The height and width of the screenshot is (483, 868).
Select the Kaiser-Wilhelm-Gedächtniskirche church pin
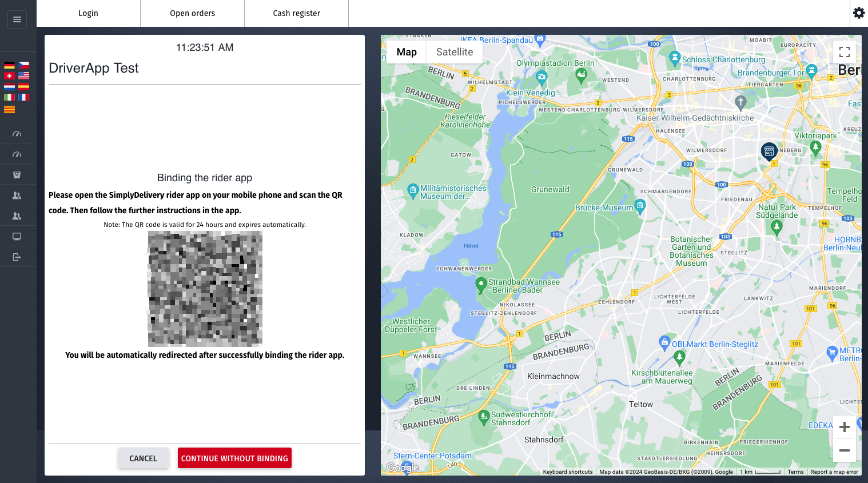pos(740,102)
